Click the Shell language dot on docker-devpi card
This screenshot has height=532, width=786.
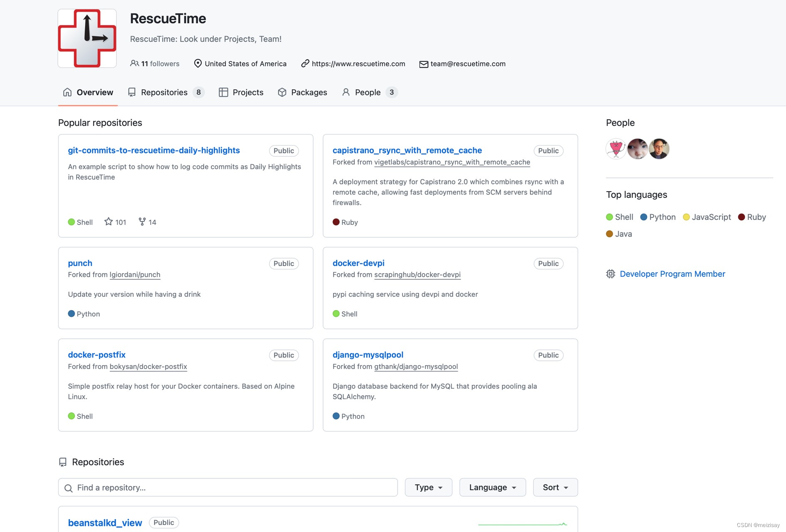click(x=336, y=314)
